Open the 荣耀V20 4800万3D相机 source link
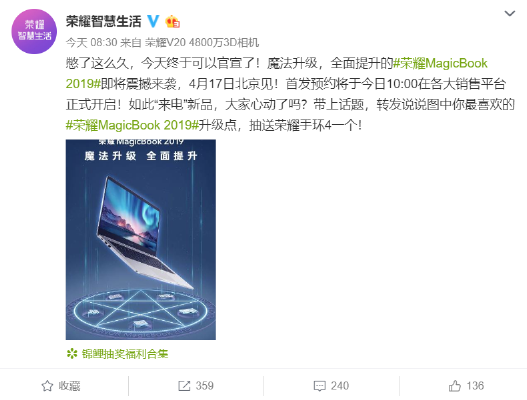 point(202,42)
